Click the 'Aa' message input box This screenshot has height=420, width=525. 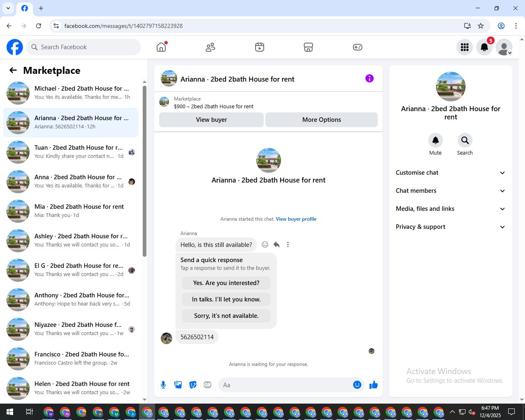(285, 385)
